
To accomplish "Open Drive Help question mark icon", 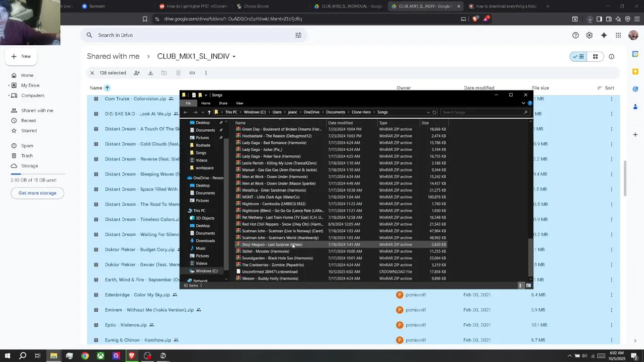I will (x=576, y=35).
